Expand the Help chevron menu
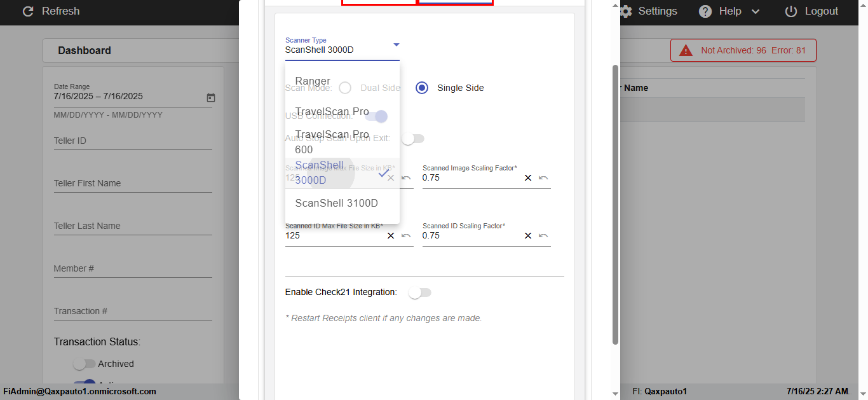868x400 pixels. (x=756, y=11)
